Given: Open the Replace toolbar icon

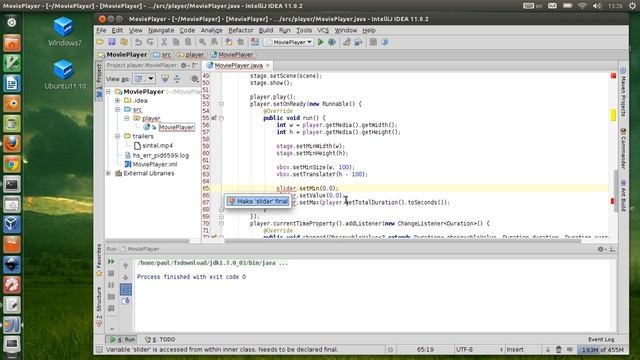Looking at the screenshot, I should pos(214,42).
